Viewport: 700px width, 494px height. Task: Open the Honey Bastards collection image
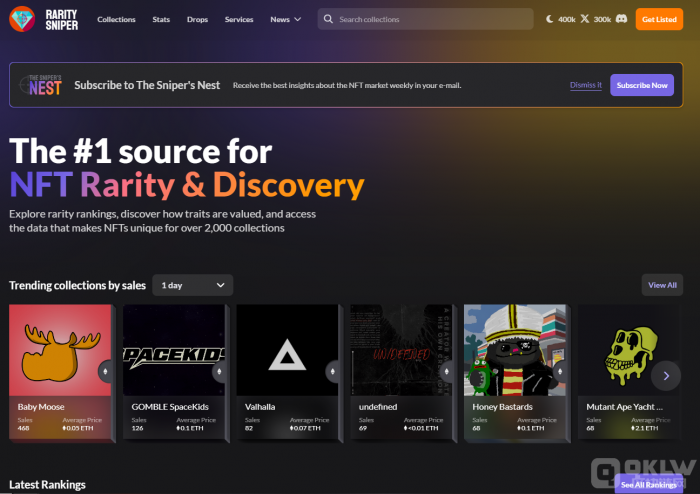[515, 350]
